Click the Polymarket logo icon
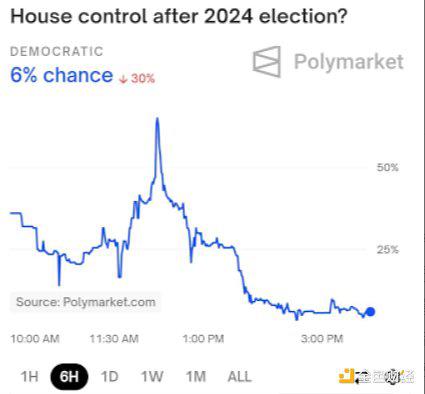The height and width of the screenshot is (394, 425). click(x=267, y=62)
